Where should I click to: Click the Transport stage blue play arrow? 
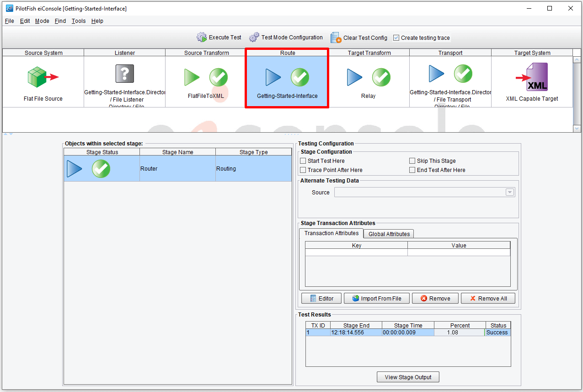[437, 74]
